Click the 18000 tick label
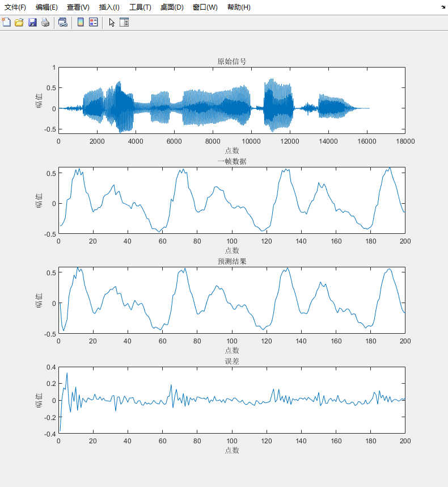Viewport: 448px width, 487px height. [x=405, y=141]
